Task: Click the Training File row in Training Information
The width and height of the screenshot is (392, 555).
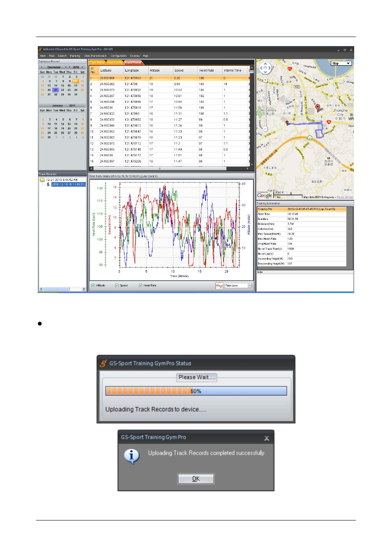Action: click(302, 209)
